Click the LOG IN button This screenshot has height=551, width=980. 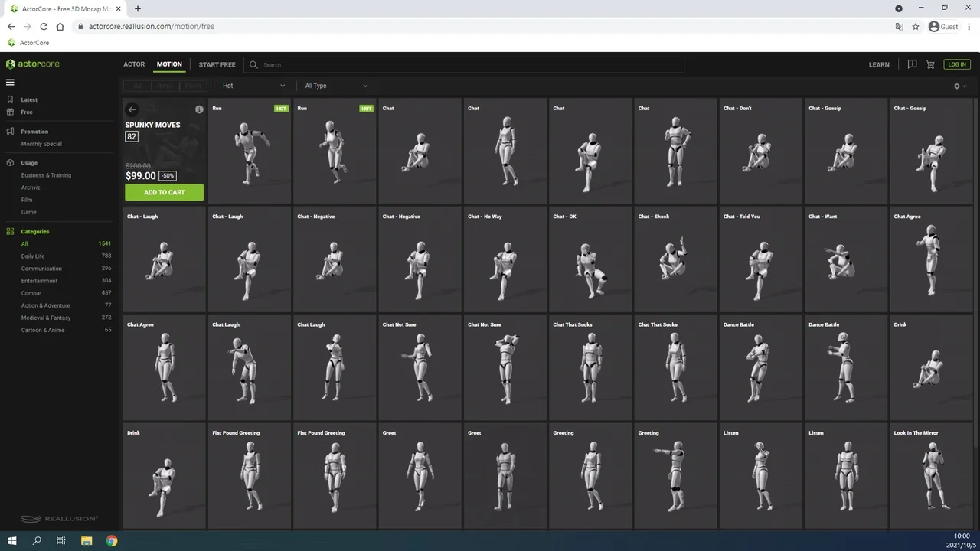(956, 64)
